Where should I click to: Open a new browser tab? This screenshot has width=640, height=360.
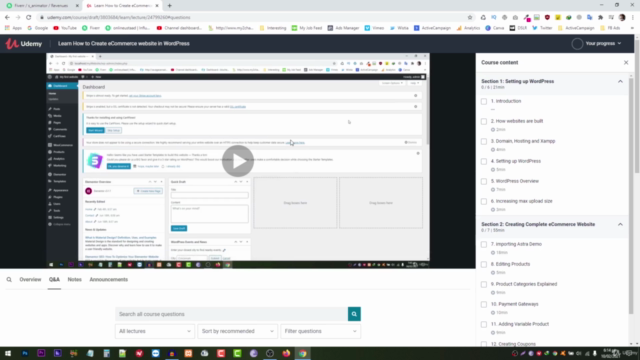169,6
